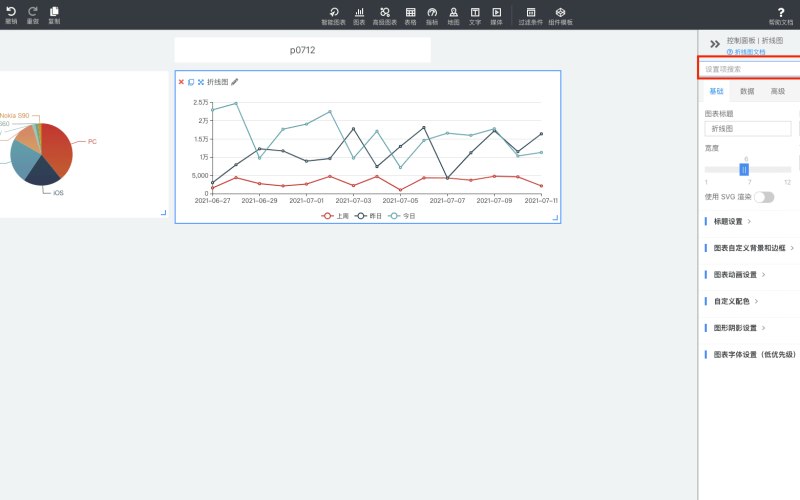The image size is (800, 500).
Task: Click the Redo (重做) icon
Action: 33,15
